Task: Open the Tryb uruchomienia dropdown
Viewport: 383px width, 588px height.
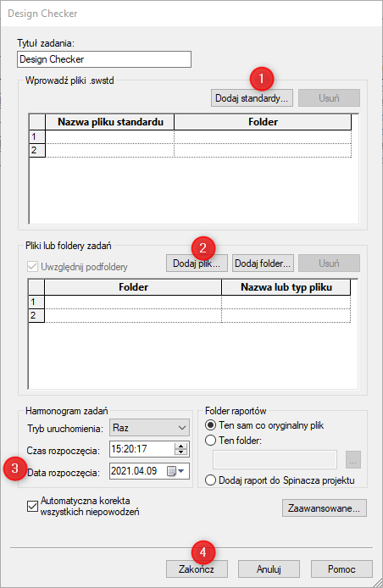Action: [149, 428]
